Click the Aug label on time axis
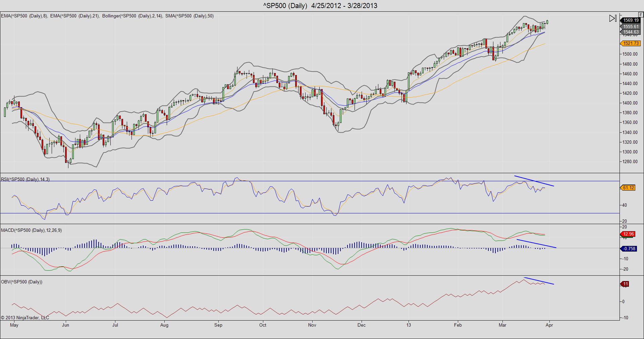 click(x=164, y=325)
